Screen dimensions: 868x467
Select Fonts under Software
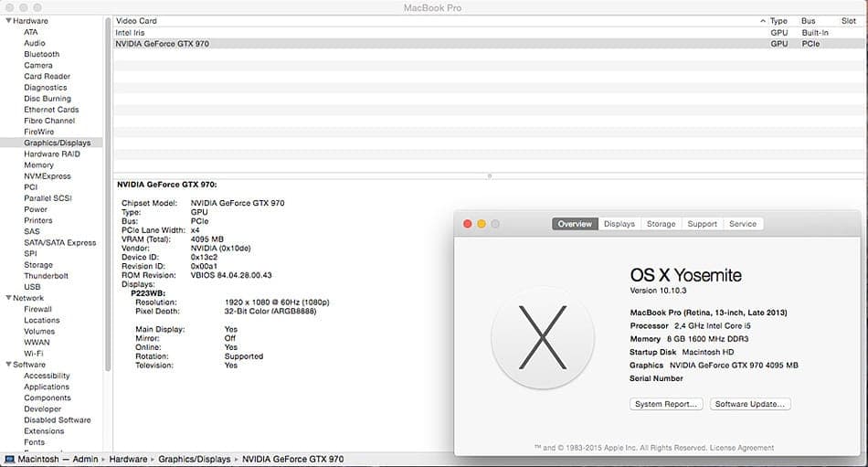[35, 441]
